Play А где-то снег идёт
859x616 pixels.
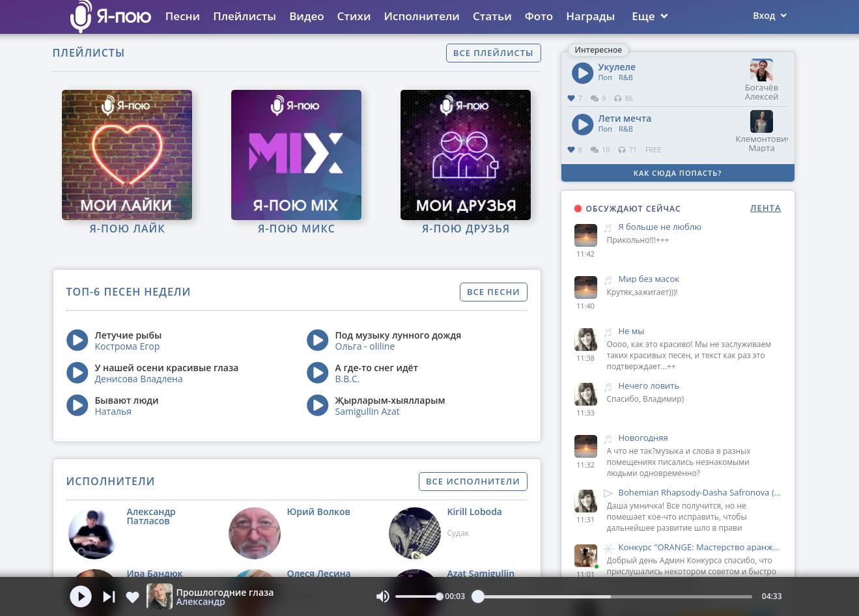point(317,372)
